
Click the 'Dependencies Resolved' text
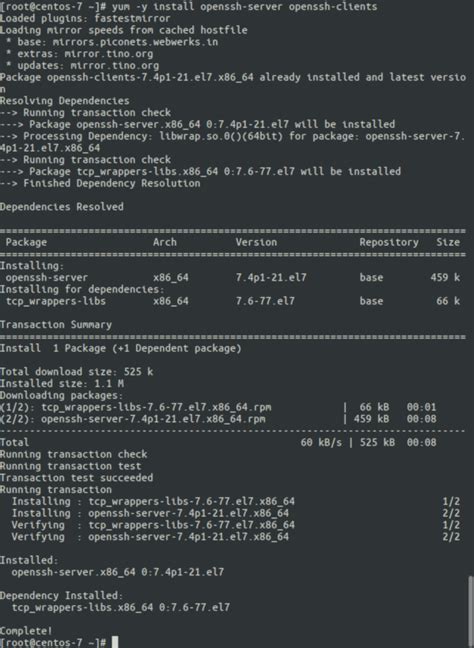tap(62, 207)
